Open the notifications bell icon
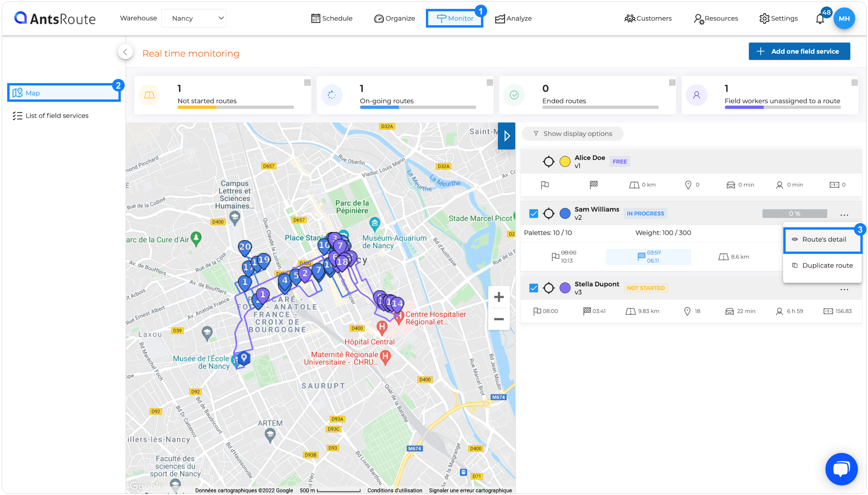 pyautogui.click(x=820, y=19)
